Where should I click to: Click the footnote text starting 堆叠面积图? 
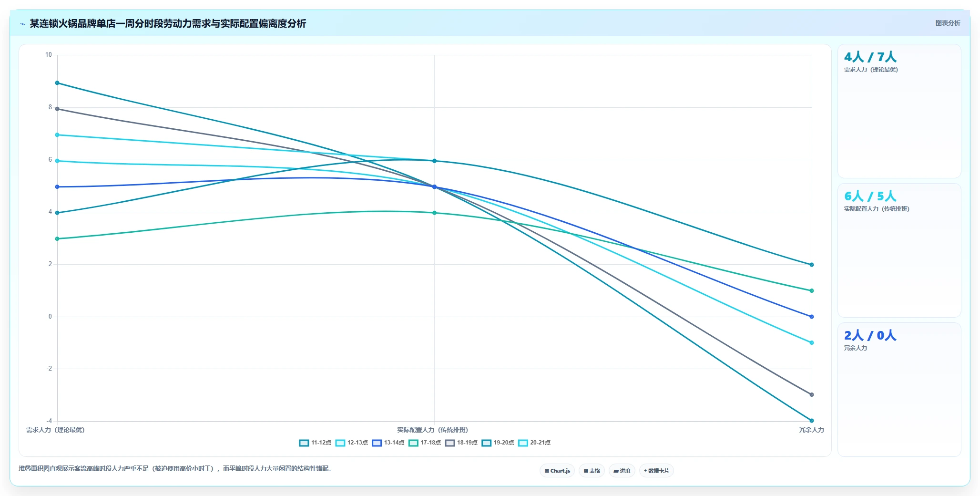coord(175,469)
